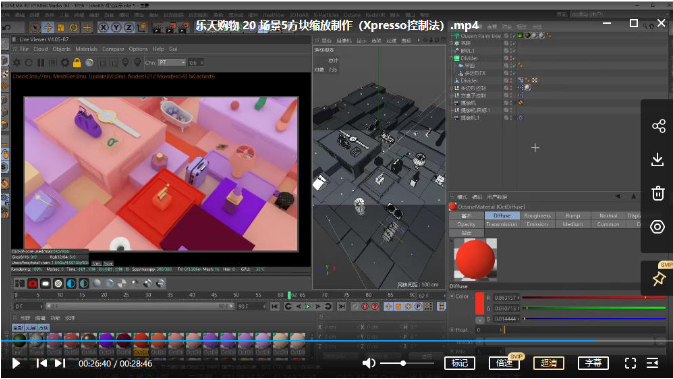Toggle the X axis lock
The width and height of the screenshot is (673, 379).
(x=103, y=27)
